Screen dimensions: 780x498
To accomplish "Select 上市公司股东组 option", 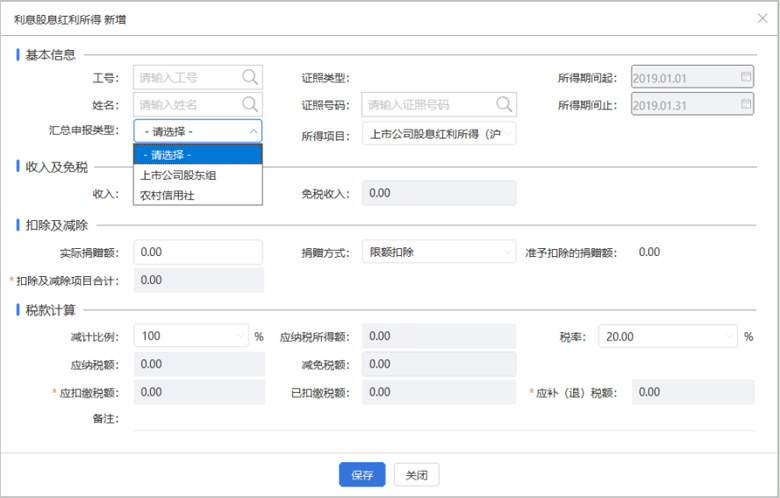I will pyautogui.click(x=178, y=175).
